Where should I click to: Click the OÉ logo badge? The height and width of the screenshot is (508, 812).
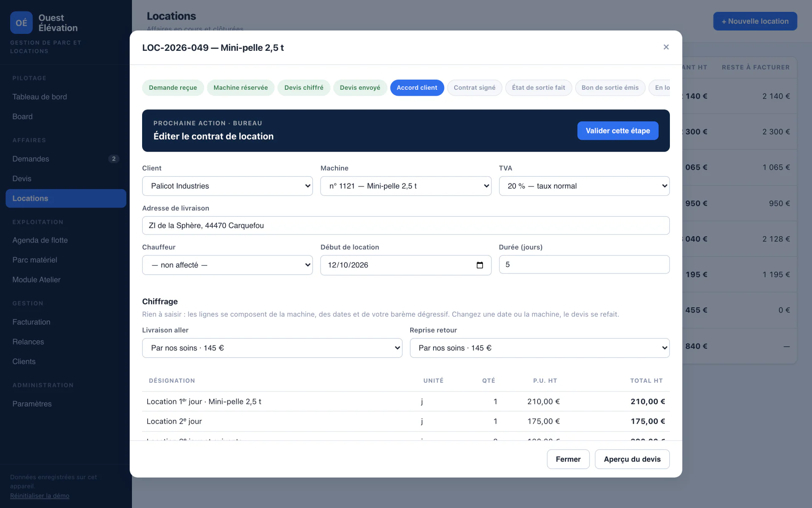tap(21, 22)
